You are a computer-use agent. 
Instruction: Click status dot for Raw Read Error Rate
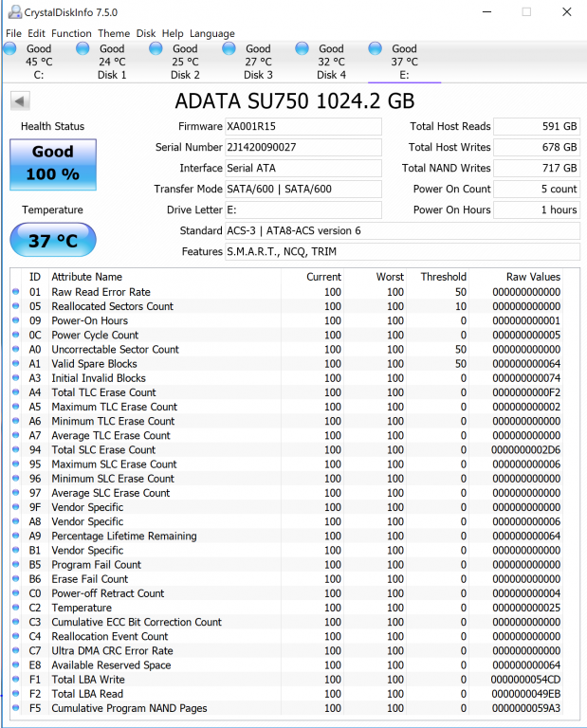tap(16, 292)
